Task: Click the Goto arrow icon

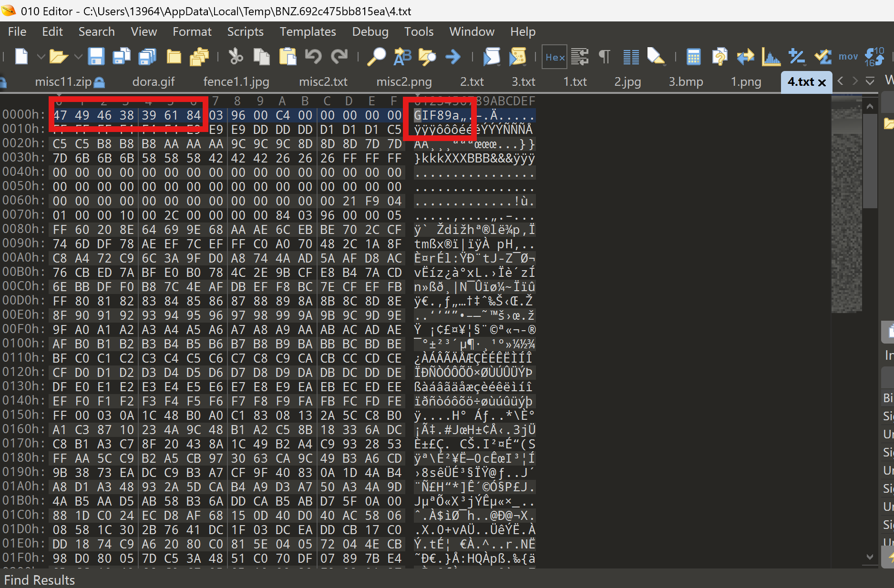Action: 453,57
